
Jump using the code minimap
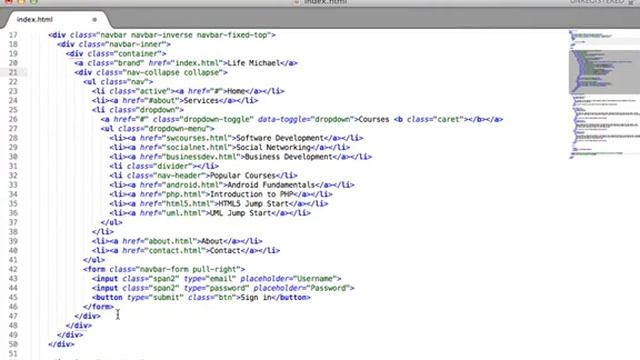604,94
